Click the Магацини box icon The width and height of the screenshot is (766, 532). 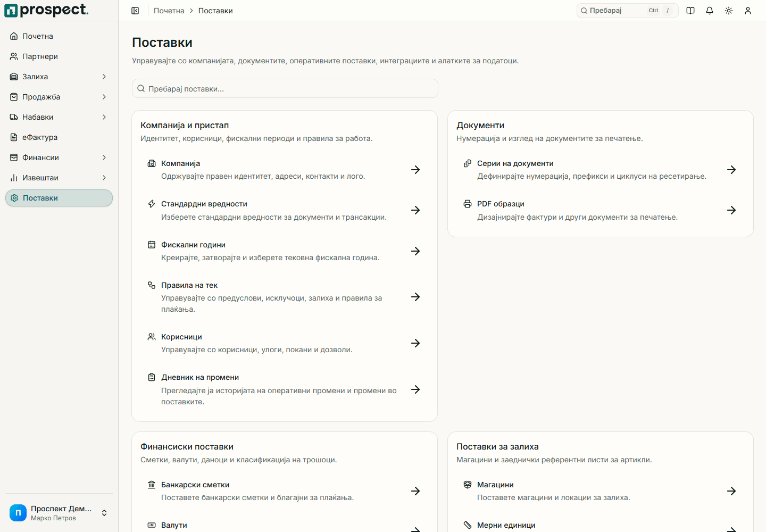tap(468, 485)
